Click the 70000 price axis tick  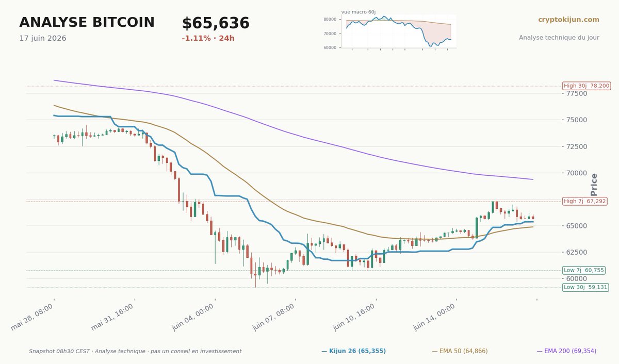(x=576, y=173)
